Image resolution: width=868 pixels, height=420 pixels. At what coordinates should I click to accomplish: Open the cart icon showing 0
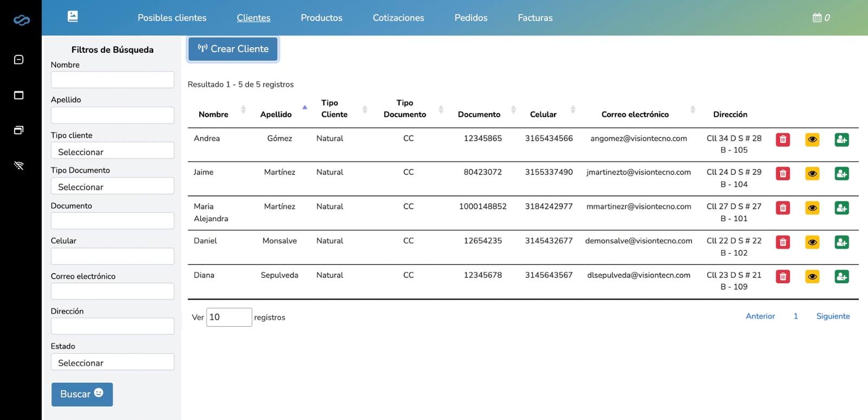coord(821,18)
